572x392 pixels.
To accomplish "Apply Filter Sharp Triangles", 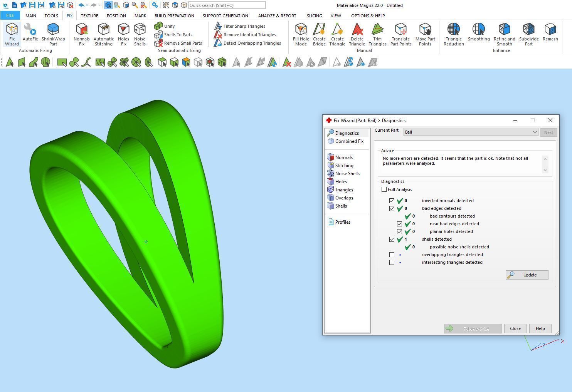I will (239, 26).
